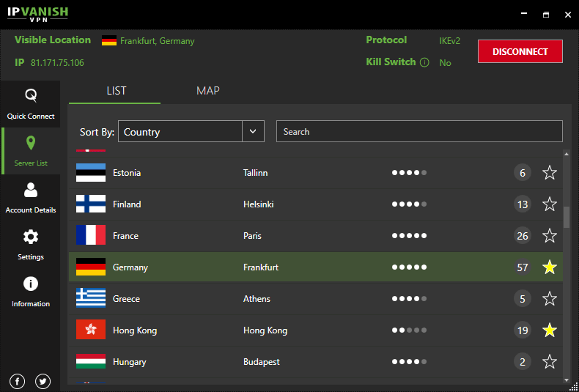Expand Hungary server count 2
This screenshot has height=392, width=579.
[x=523, y=362]
